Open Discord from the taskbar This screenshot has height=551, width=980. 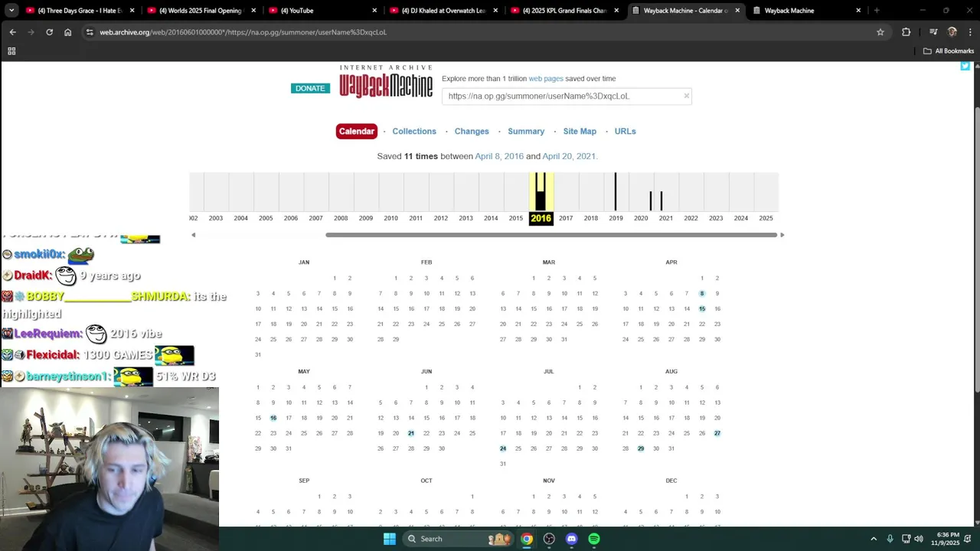571,539
